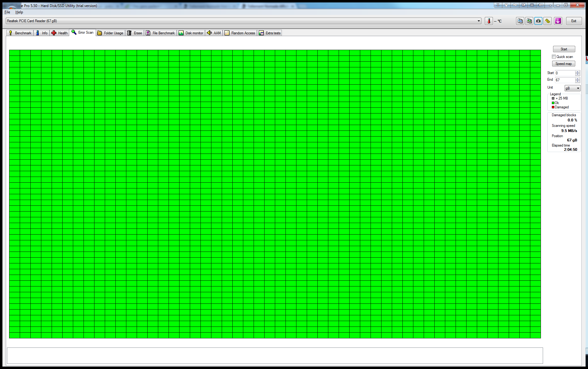The height and width of the screenshot is (369, 588).
Task: Open the Benchmark tab
Action: coord(20,33)
